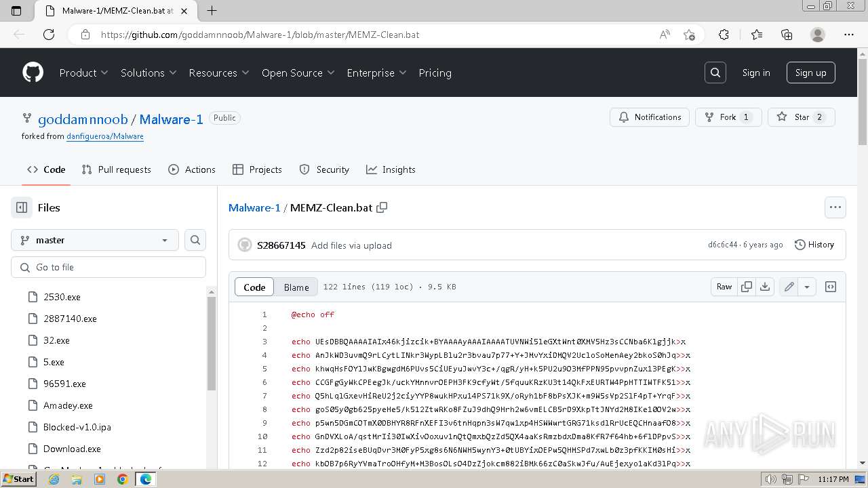Expand the Solutions menu
The width and height of the screenshot is (868, 488).
149,73
